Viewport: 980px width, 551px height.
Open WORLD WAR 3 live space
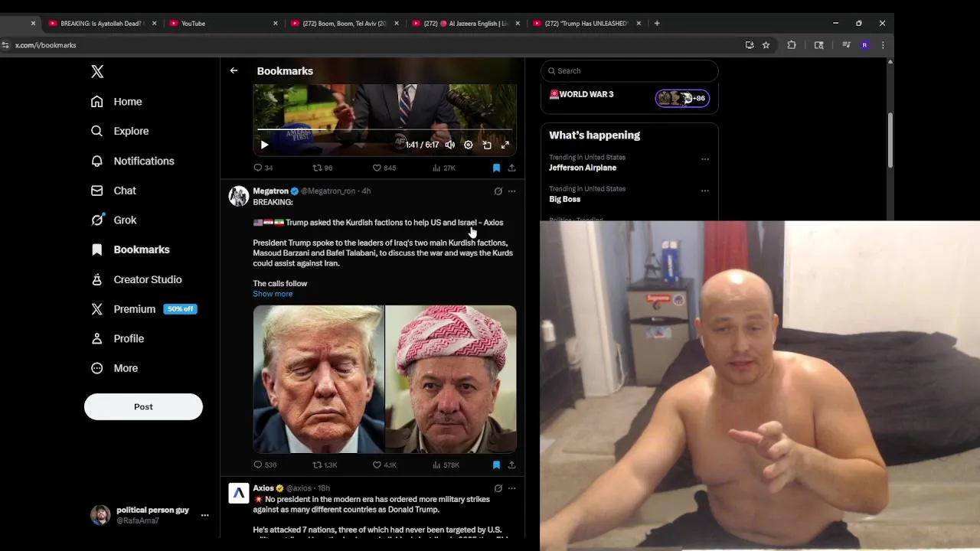point(629,96)
